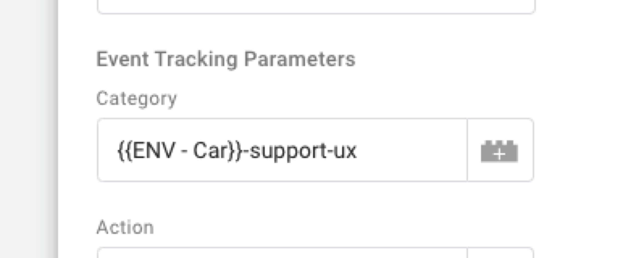
Task: Click blank panel area right of the Category field
Action: coord(589,150)
